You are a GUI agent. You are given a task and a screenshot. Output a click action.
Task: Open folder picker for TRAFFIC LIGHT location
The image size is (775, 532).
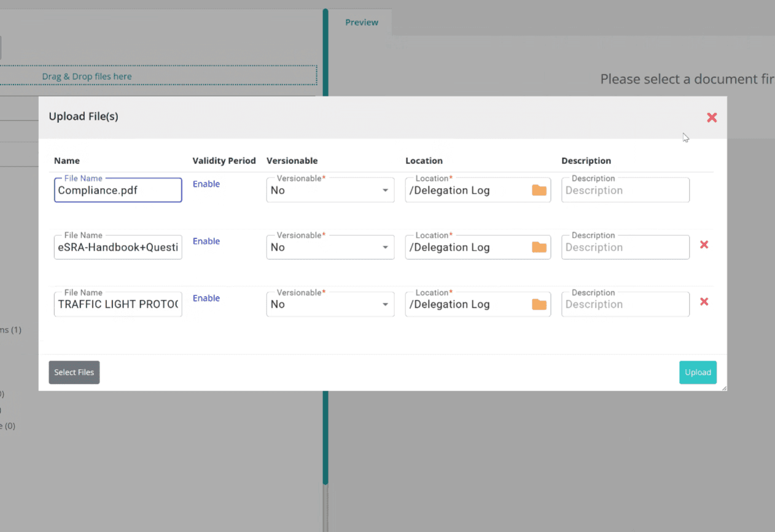(x=539, y=304)
